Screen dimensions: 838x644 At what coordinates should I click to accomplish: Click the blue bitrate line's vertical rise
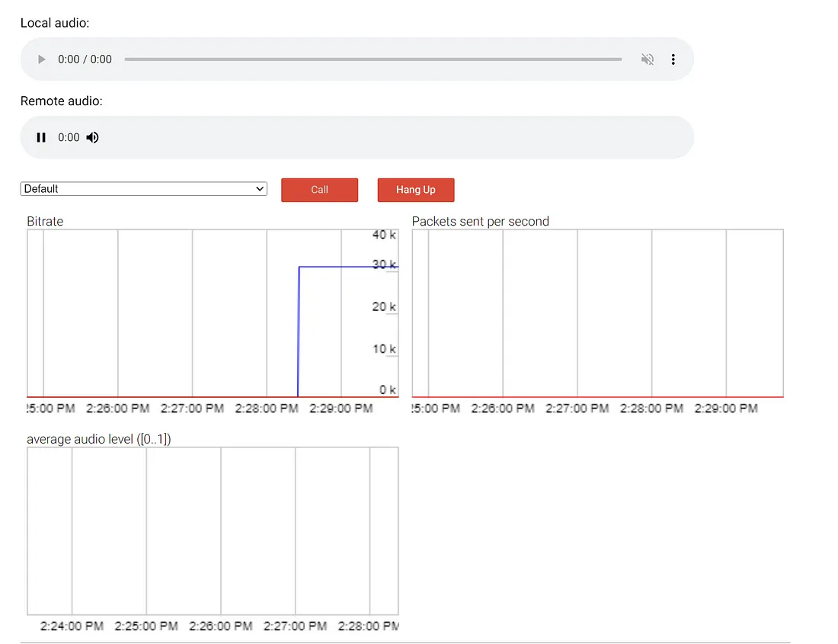coord(299,332)
